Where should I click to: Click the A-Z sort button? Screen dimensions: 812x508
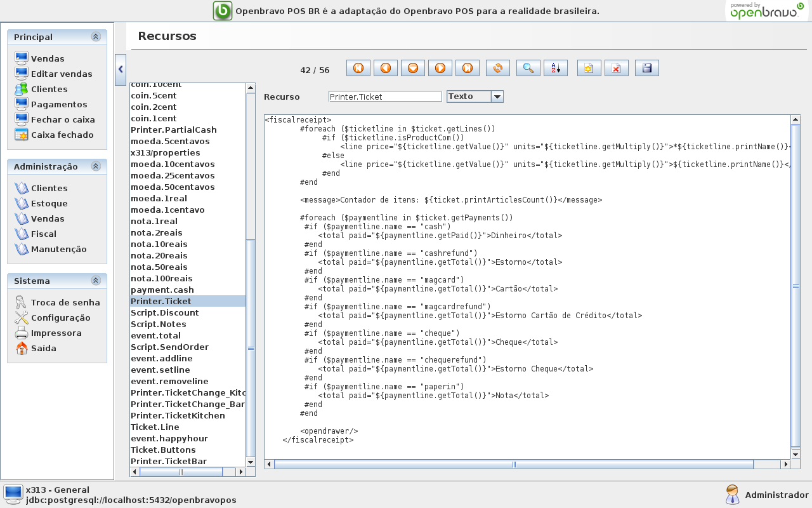tap(556, 68)
